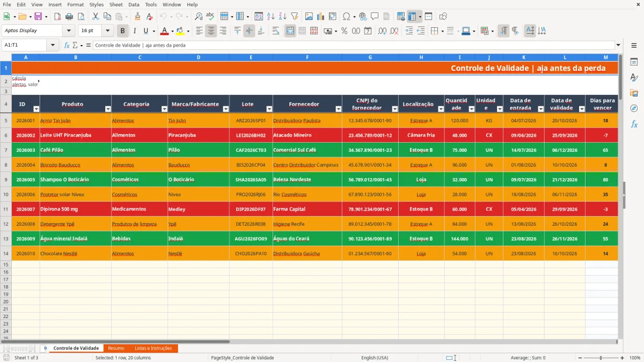Open the Sidebar Navigator compass icon

pyautogui.click(x=634, y=108)
